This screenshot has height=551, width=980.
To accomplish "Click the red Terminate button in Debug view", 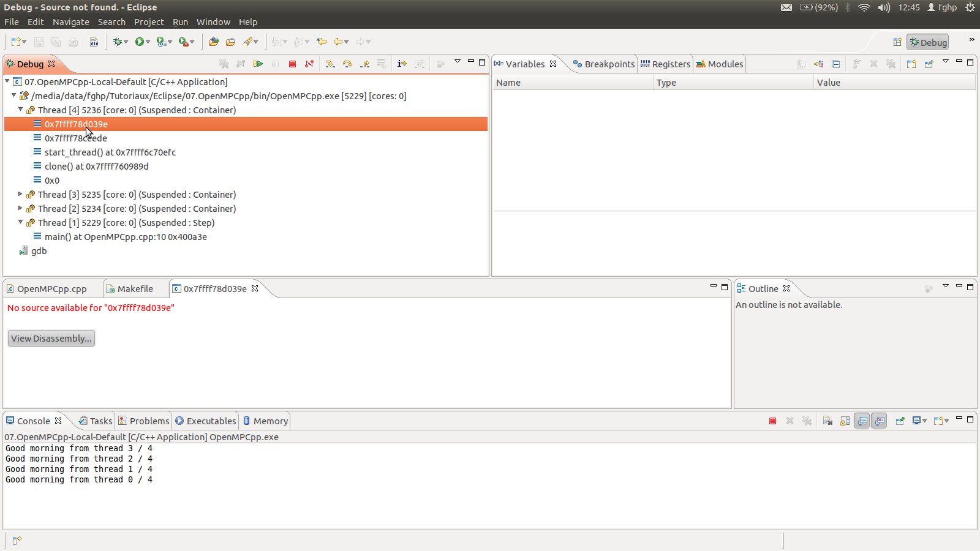I will pyautogui.click(x=293, y=64).
